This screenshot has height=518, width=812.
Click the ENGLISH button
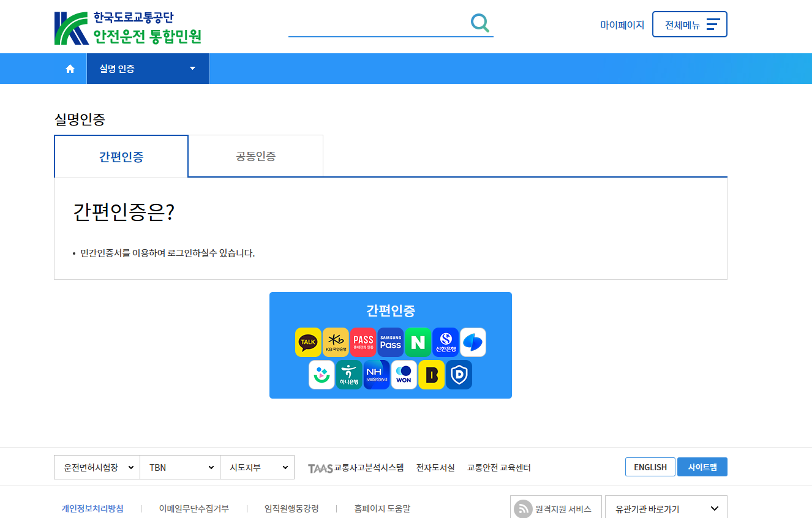click(x=650, y=467)
